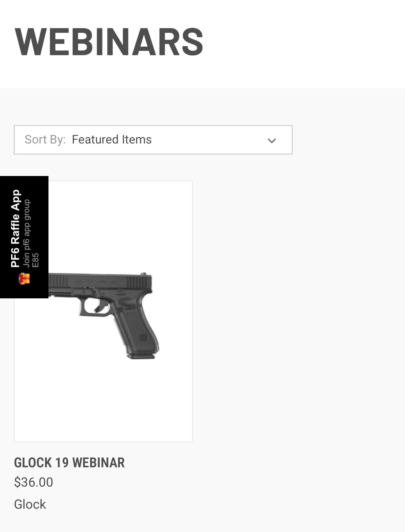Open the PF6 Raffle App side tab
Viewport: 405px width, 532px height.
(24, 237)
